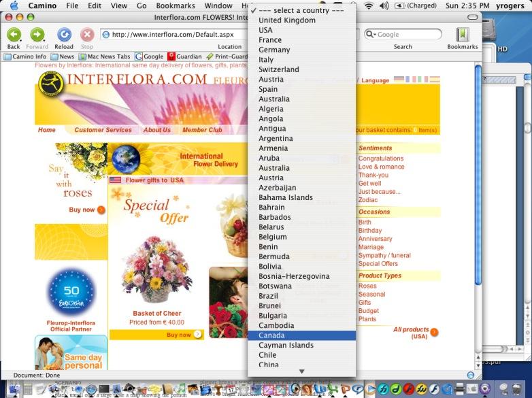Open the File menu
The image size is (532, 398).
click(72, 5)
